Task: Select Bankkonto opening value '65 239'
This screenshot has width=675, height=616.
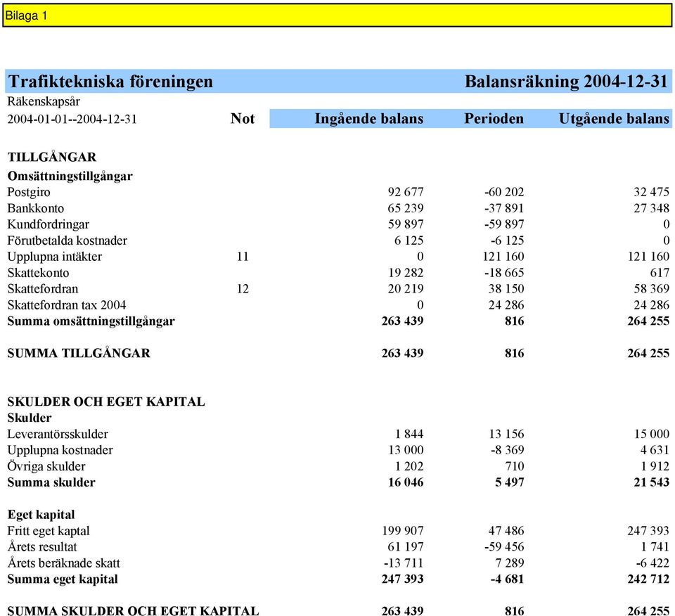Action: 406,208
